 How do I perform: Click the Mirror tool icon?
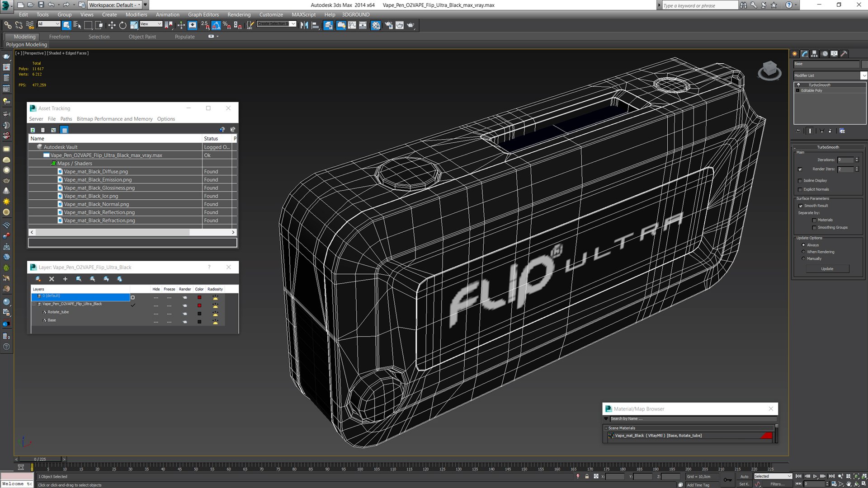coord(304,25)
